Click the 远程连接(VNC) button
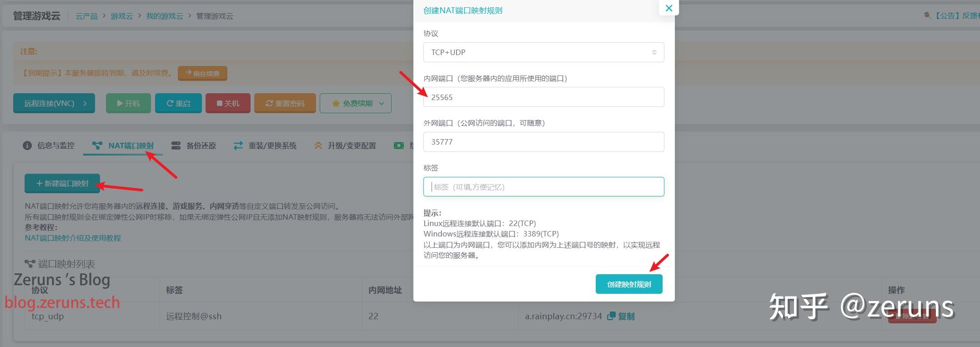The height and width of the screenshot is (347, 980). (54, 103)
